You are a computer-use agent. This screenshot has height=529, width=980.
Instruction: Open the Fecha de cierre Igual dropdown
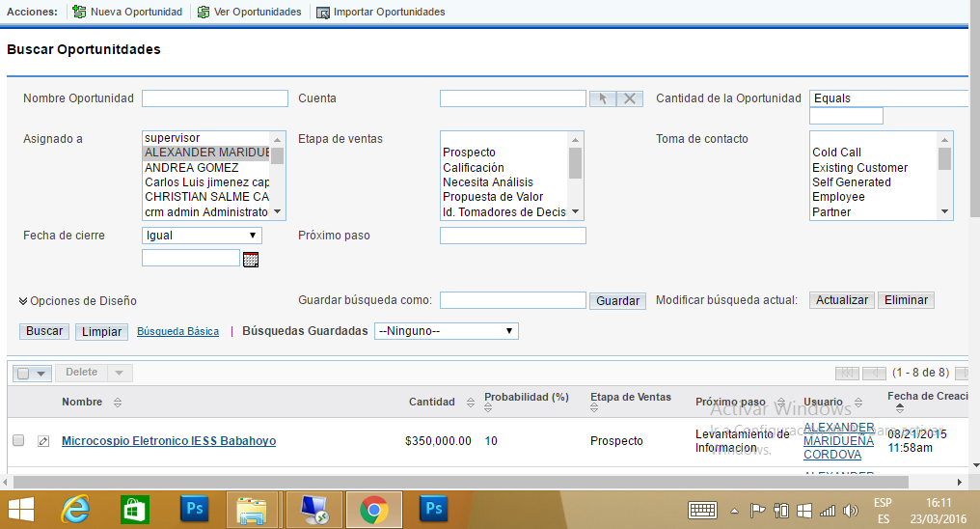click(201, 236)
